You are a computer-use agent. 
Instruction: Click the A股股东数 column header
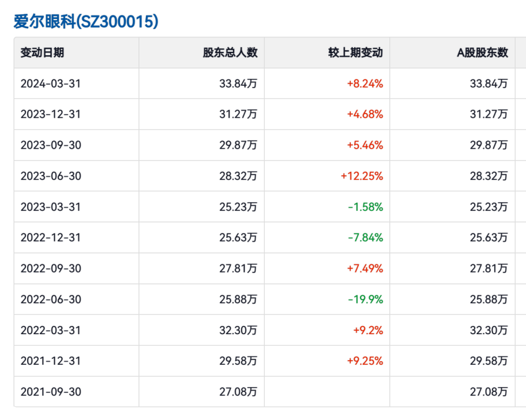(x=482, y=52)
